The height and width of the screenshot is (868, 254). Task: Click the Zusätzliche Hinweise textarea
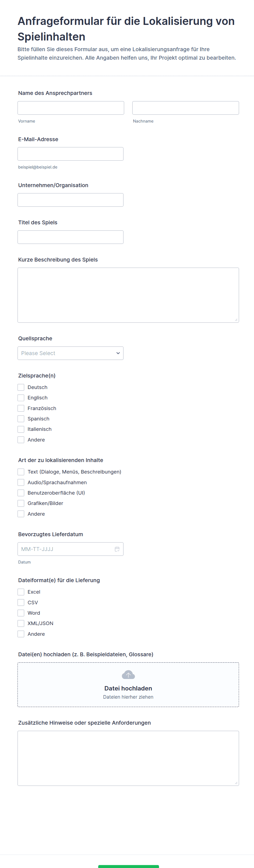click(128, 758)
